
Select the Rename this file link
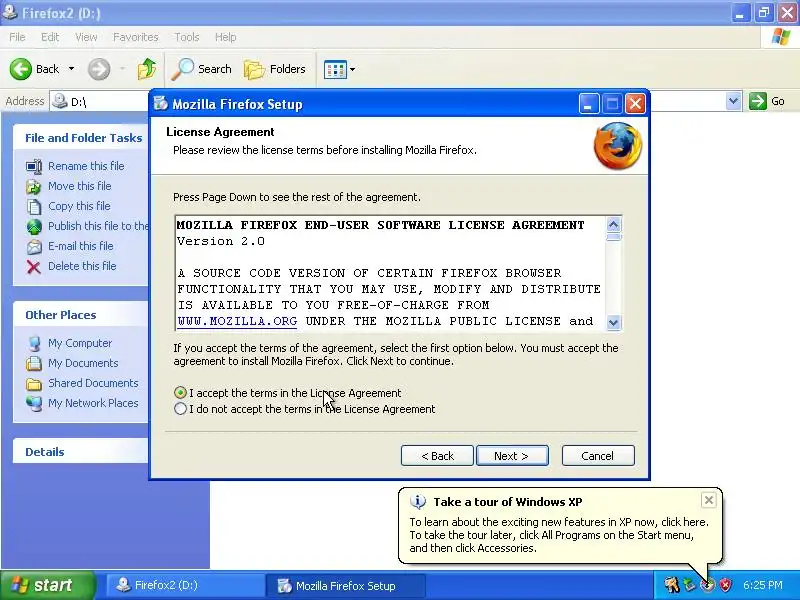86,166
